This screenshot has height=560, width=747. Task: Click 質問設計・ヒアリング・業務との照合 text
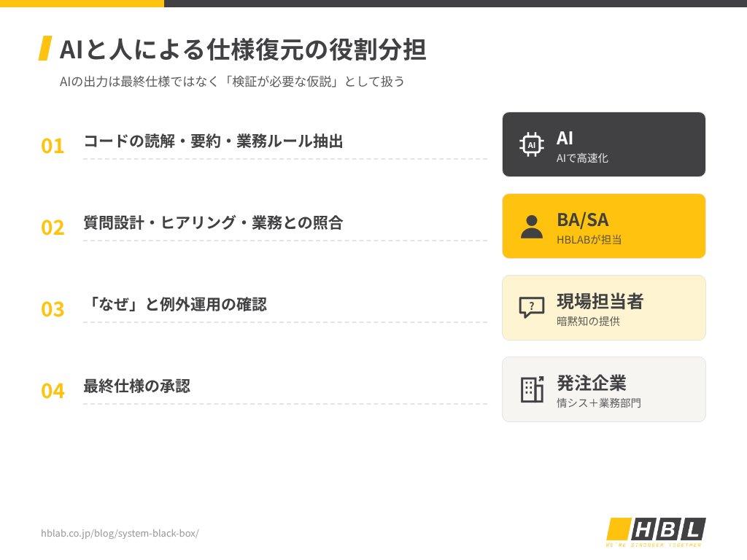click(x=214, y=223)
